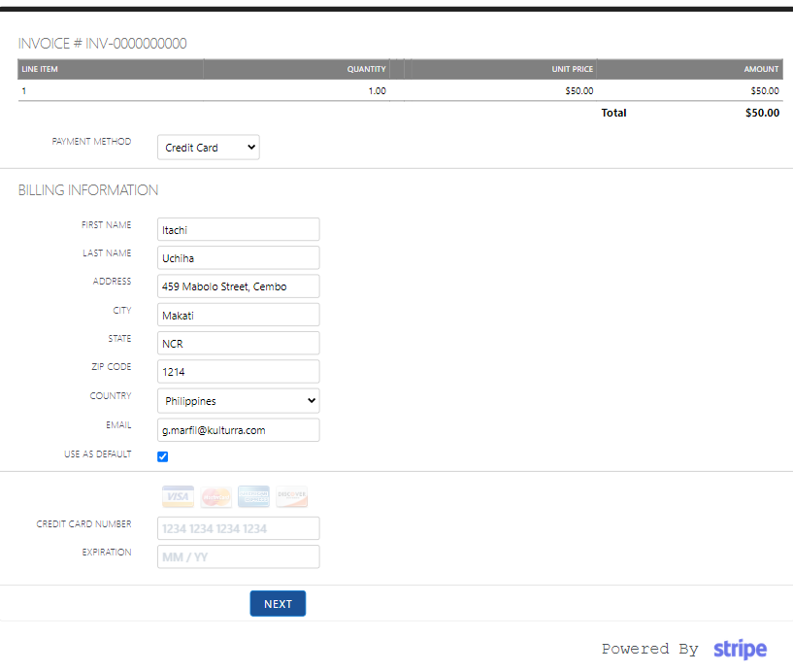Expand the Country dropdown showing Philippines
The image size is (793, 672).
coord(238,401)
